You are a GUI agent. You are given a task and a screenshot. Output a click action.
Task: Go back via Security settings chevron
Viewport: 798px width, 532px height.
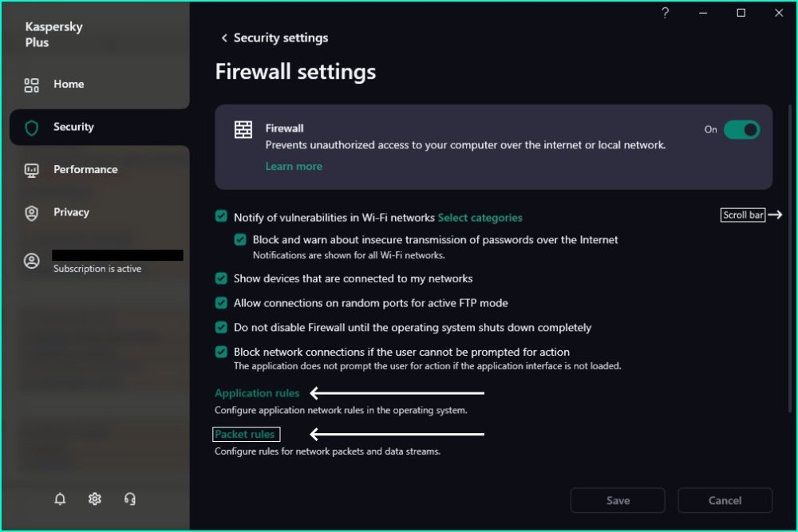224,38
